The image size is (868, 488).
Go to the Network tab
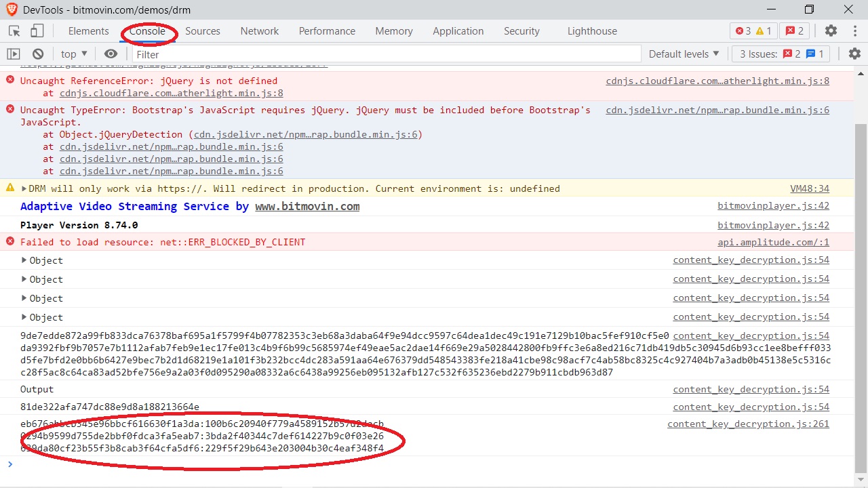coord(260,31)
